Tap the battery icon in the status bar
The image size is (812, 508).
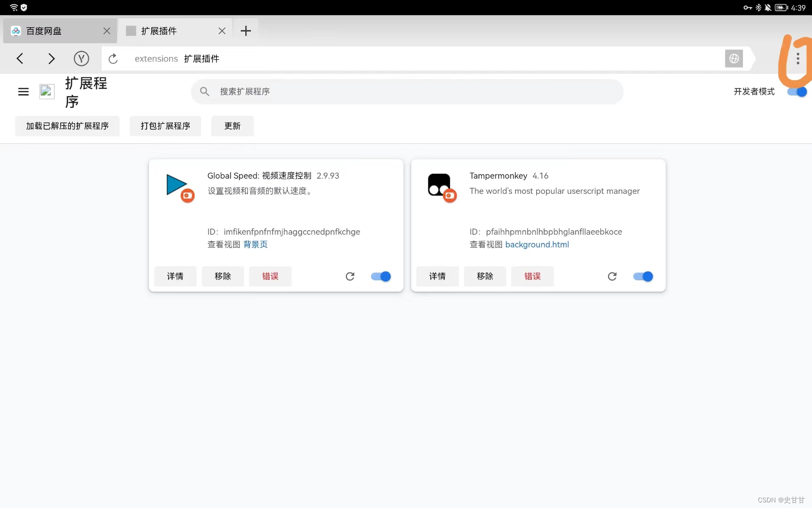coord(781,8)
